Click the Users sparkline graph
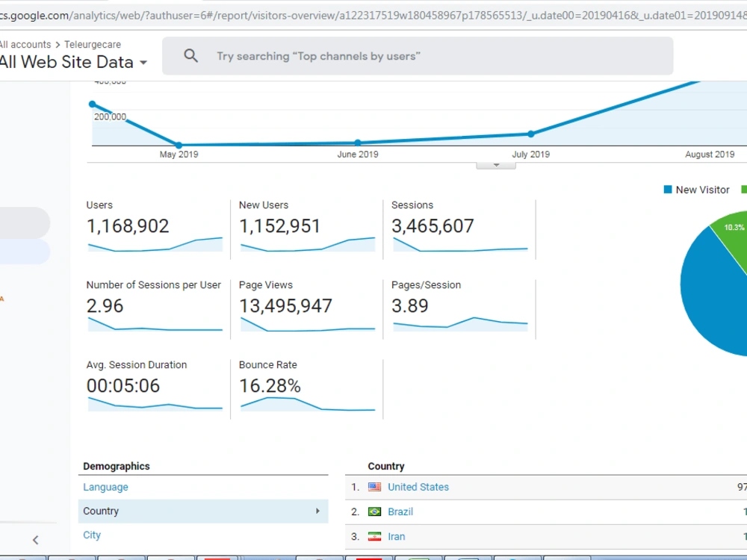This screenshot has width=747, height=560. pyautogui.click(x=155, y=244)
